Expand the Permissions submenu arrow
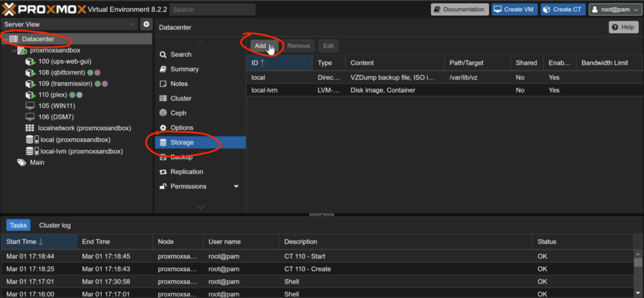 coord(236,186)
